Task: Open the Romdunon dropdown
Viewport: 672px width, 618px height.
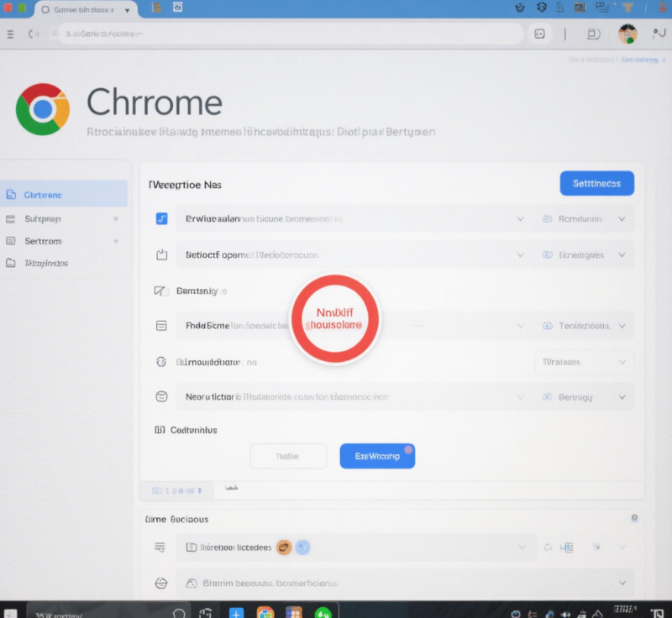Action: pos(584,219)
